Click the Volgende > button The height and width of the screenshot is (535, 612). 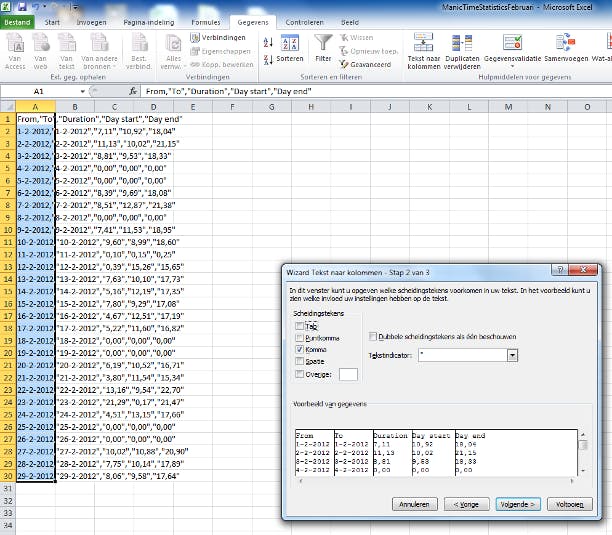(x=520, y=504)
